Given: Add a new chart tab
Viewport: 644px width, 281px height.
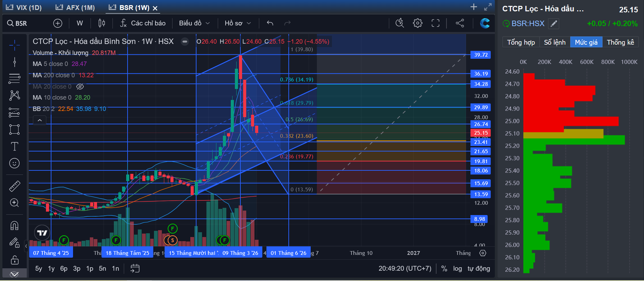Looking at the screenshot, I should click(474, 7).
